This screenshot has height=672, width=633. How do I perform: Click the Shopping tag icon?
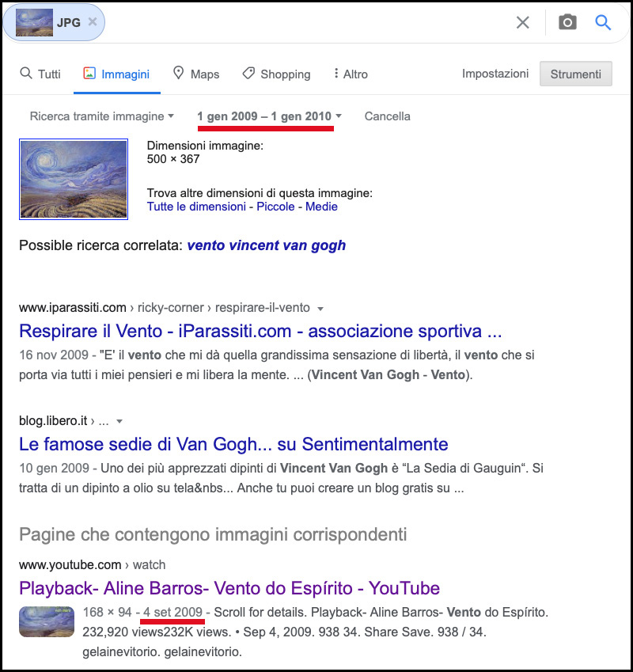click(x=248, y=74)
